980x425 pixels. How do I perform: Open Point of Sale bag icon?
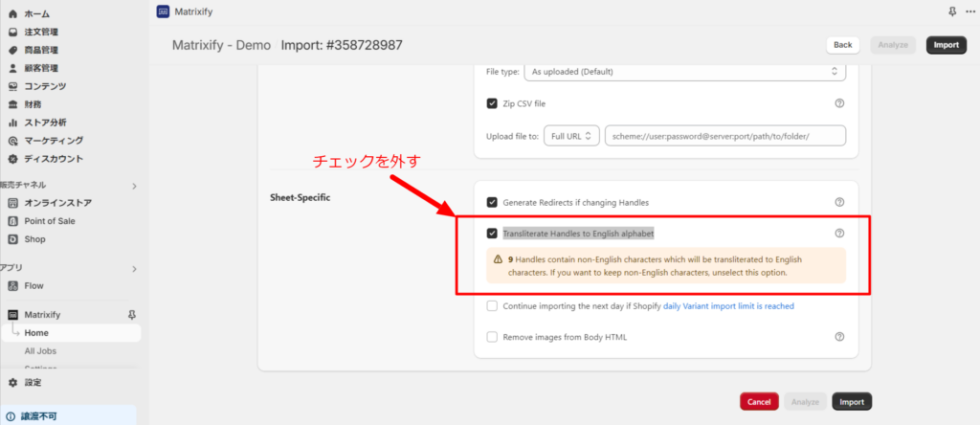[12, 221]
